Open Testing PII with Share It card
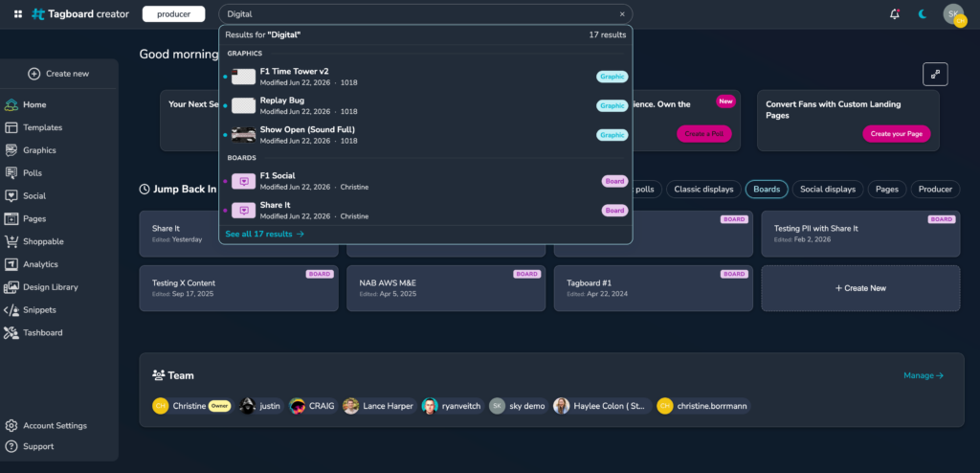The width and height of the screenshot is (980, 473). [x=860, y=234]
